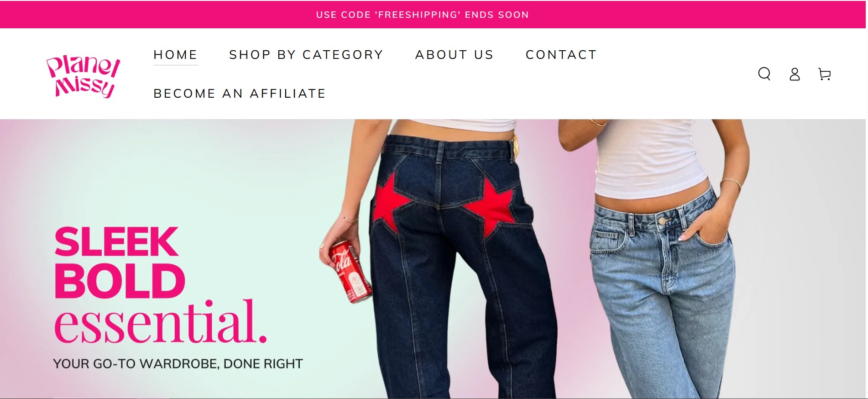Click the FREESHIPPING code announcement text

click(423, 15)
